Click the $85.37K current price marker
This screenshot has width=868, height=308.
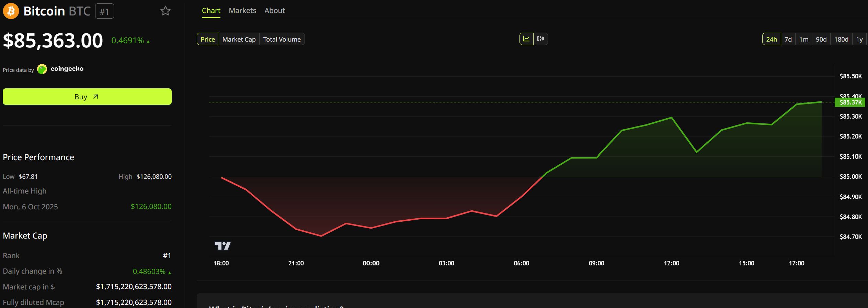click(850, 102)
